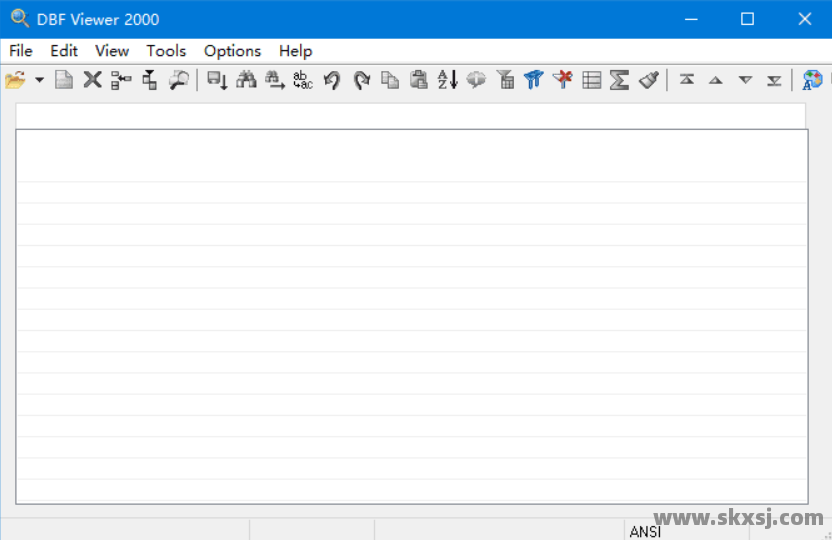Click the Copy icon in toolbar
The width and height of the screenshot is (832, 540).
(390, 80)
